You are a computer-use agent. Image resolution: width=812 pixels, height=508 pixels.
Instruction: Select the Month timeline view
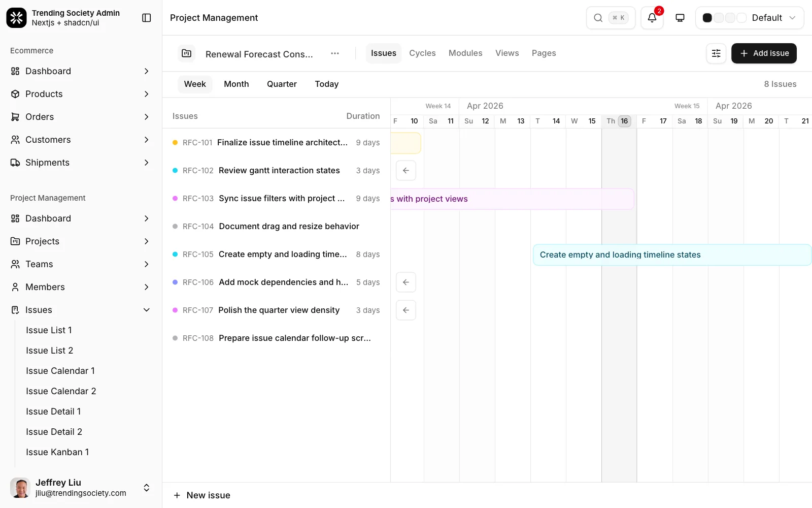[236, 84]
